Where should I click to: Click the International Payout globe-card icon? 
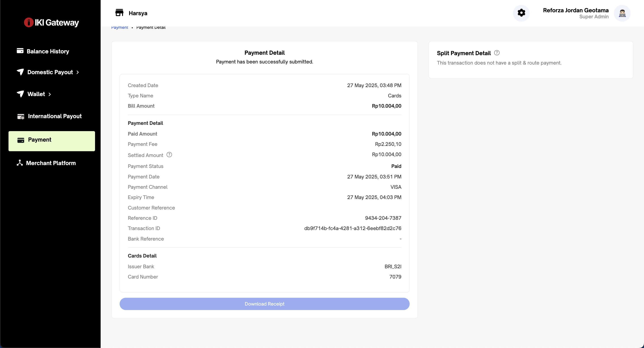(21, 116)
